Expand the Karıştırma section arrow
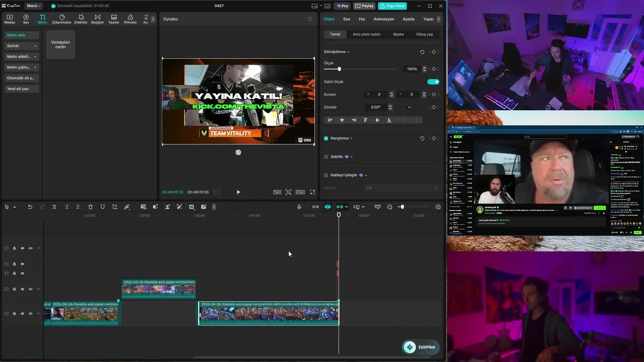Screen dimensions: 644x362 (351, 138)
